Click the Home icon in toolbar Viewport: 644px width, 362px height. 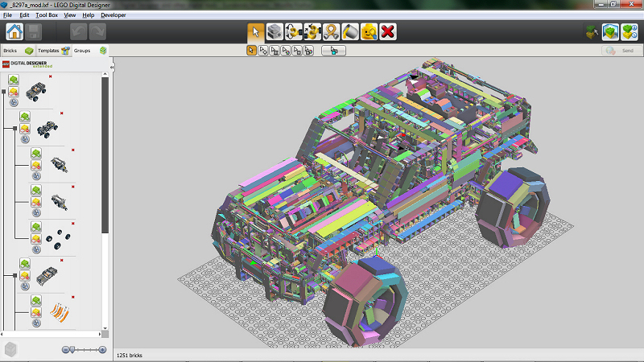pos(14,31)
